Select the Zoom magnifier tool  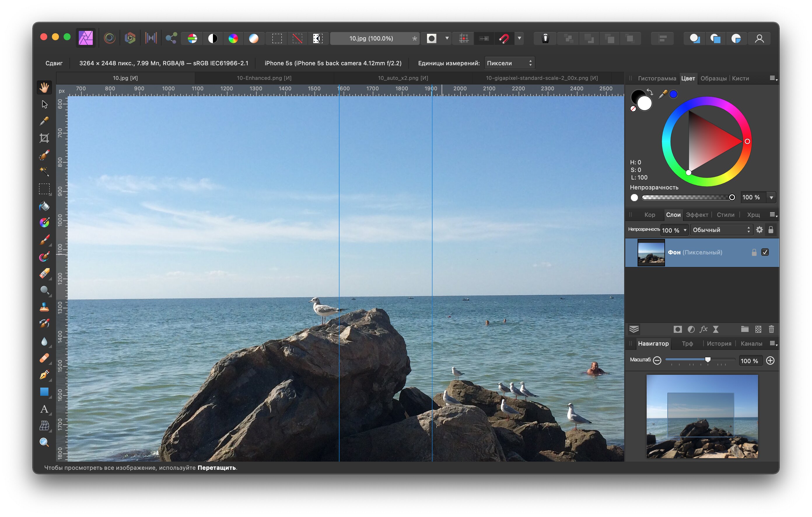pyautogui.click(x=44, y=442)
